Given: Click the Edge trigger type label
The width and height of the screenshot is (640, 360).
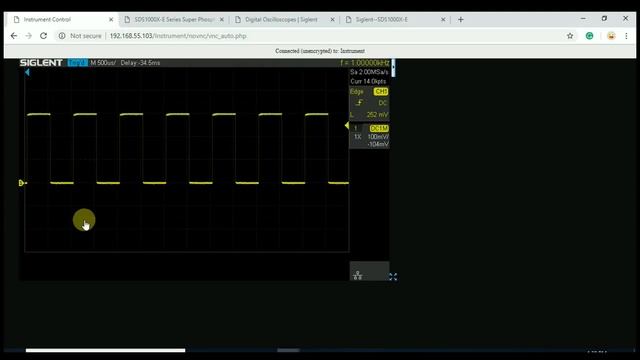Looking at the screenshot, I should click(356, 92).
